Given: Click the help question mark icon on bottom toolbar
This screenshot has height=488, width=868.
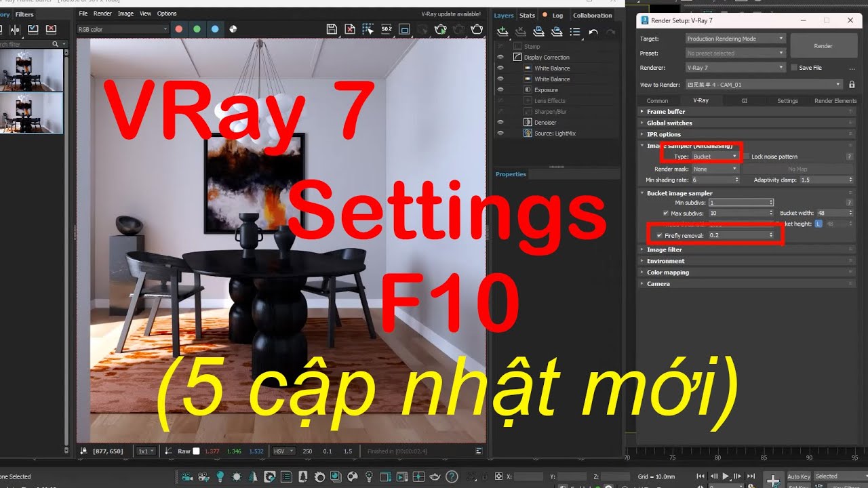Looking at the screenshot, I should [x=452, y=477].
